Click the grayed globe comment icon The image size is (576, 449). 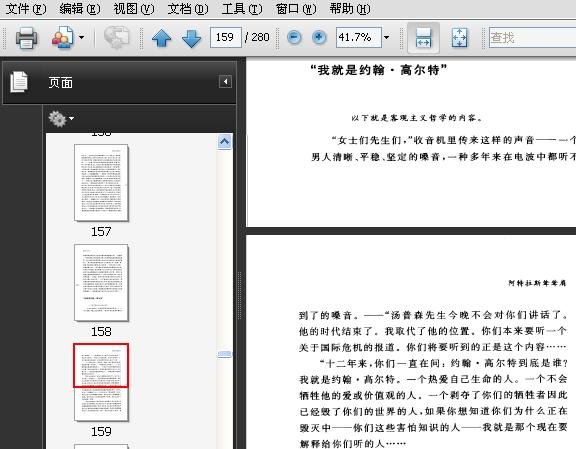(x=116, y=37)
